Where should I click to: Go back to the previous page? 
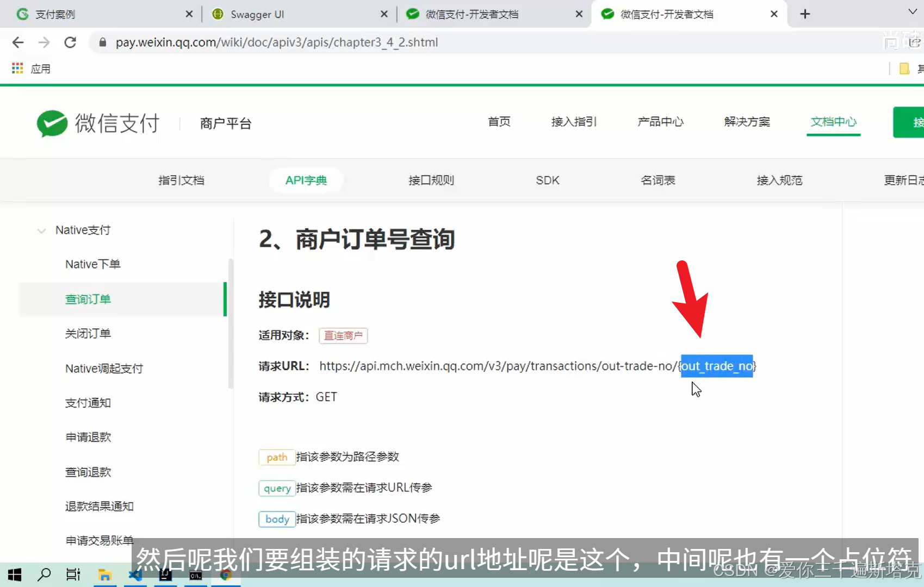click(x=18, y=42)
